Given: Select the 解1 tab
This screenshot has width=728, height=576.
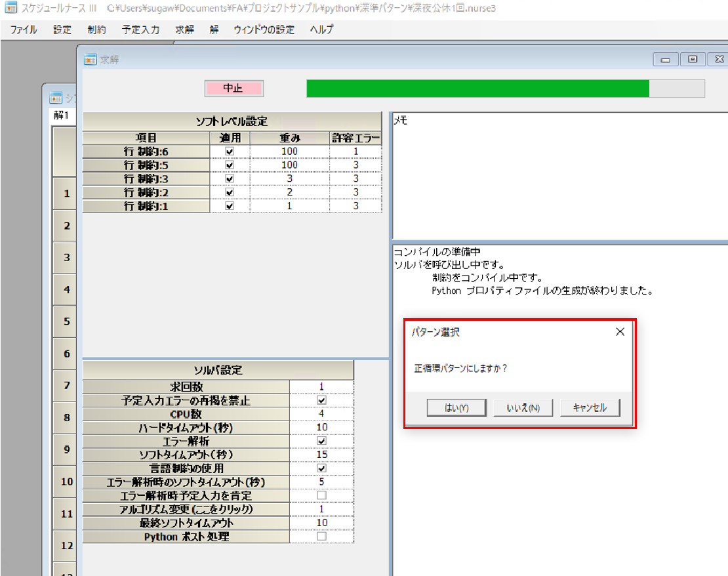Looking at the screenshot, I should coord(62,115).
